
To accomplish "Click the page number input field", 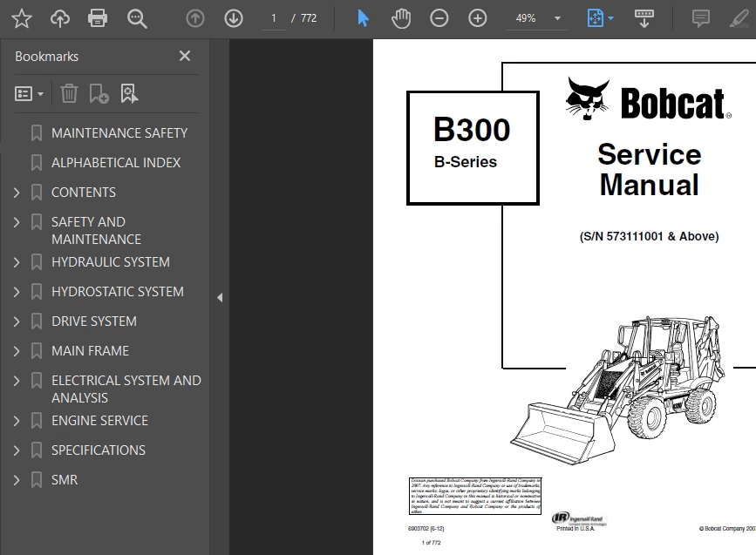I will tap(273, 17).
